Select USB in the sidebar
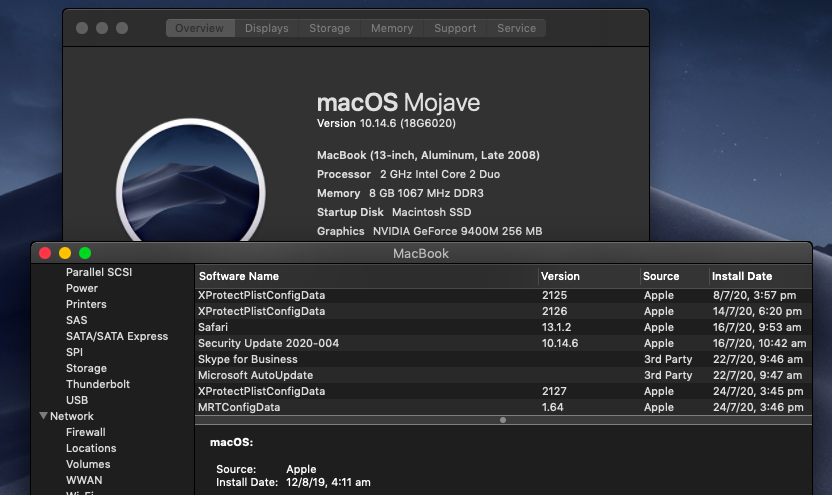This screenshot has width=832, height=495. [77, 400]
